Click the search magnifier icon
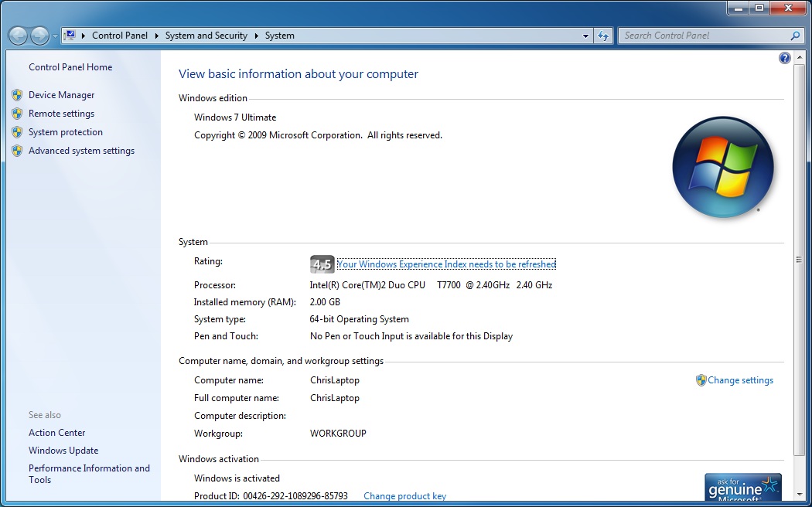The image size is (812, 507). tap(795, 36)
